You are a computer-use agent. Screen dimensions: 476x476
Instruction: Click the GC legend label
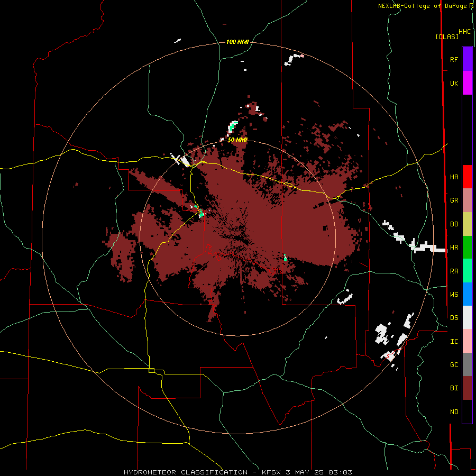(454, 364)
